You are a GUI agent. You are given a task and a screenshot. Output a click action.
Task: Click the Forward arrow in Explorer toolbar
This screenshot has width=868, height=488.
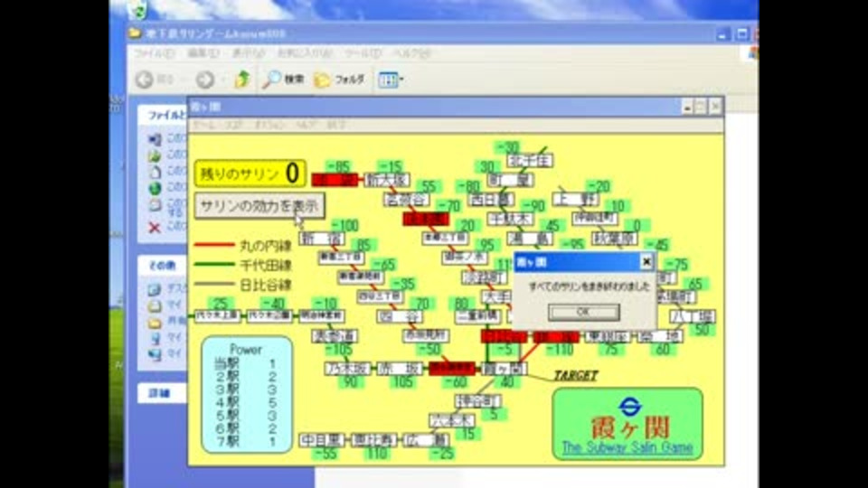click(x=205, y=80)
